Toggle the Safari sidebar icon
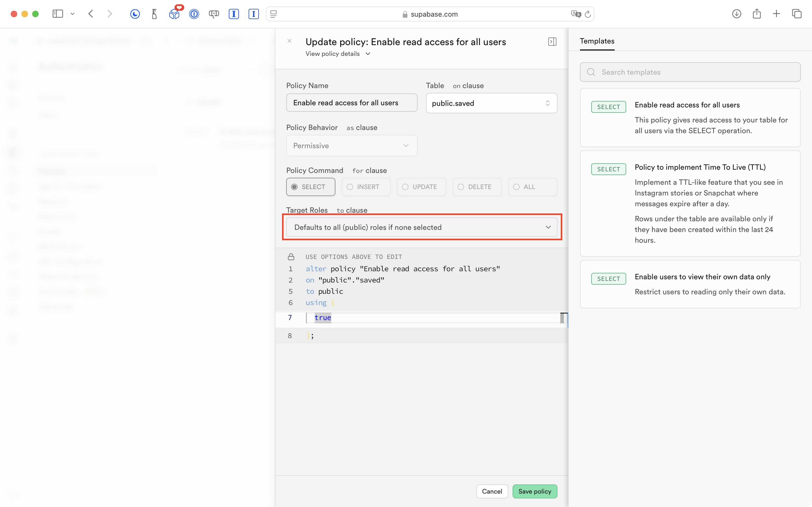812x507 pixels. click(x=58, y=14)
